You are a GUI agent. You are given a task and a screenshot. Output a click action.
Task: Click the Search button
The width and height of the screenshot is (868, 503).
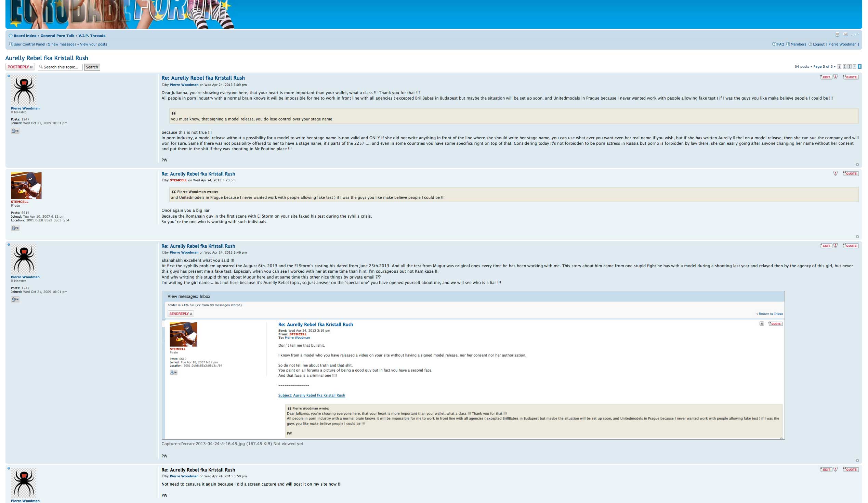click(x=92, y=67)
